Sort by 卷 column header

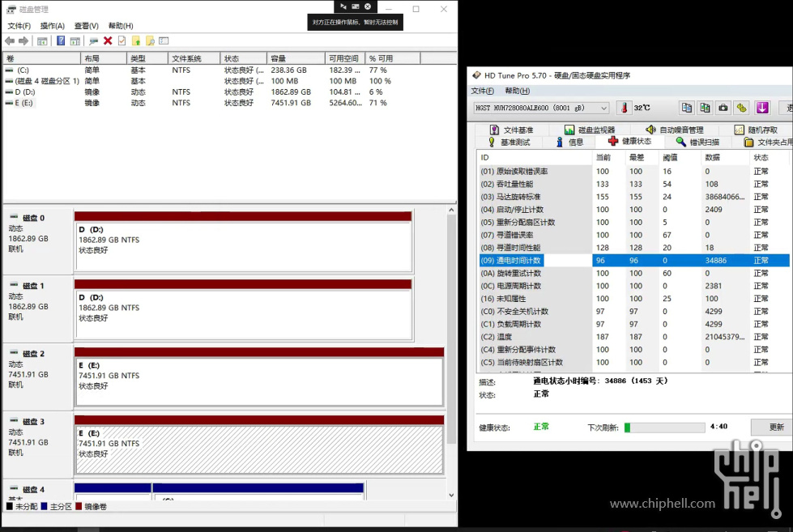(x=41, y=58)
